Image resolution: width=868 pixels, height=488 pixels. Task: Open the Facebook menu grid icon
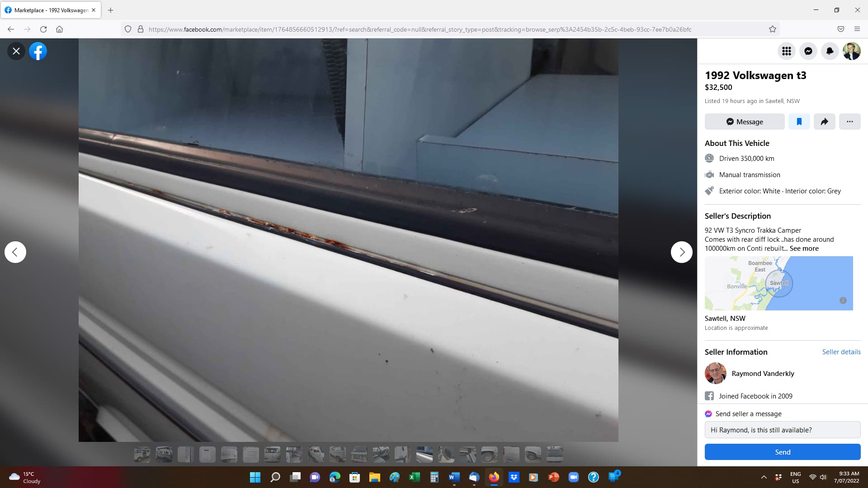(787, 51)
